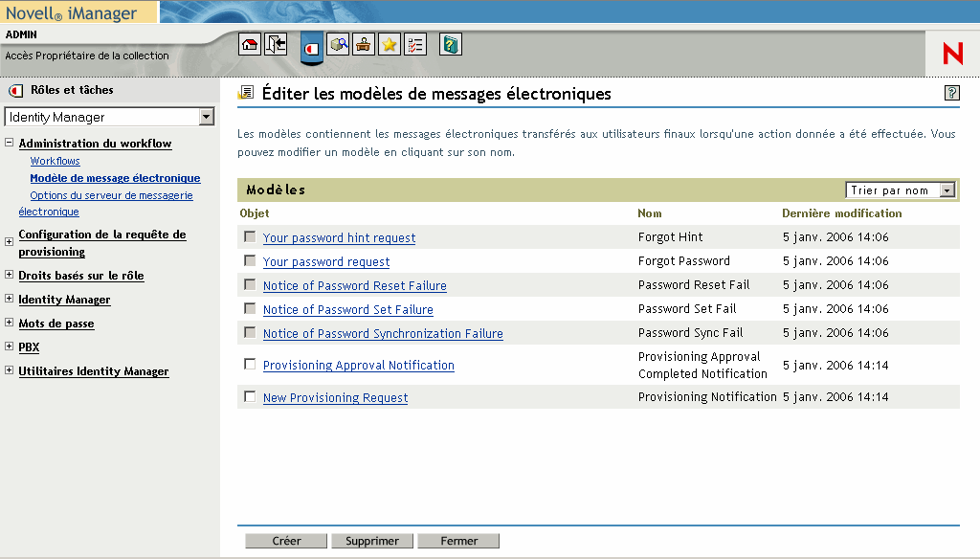Click the Utilitaires Identity Manager heading

(x=94, y=371)
